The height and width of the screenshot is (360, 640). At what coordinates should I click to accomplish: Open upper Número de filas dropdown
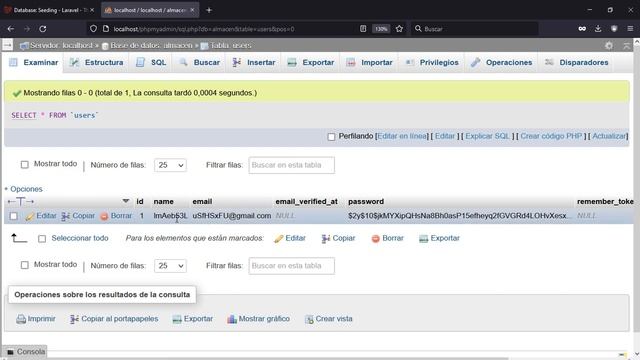[x=170, y=165]
